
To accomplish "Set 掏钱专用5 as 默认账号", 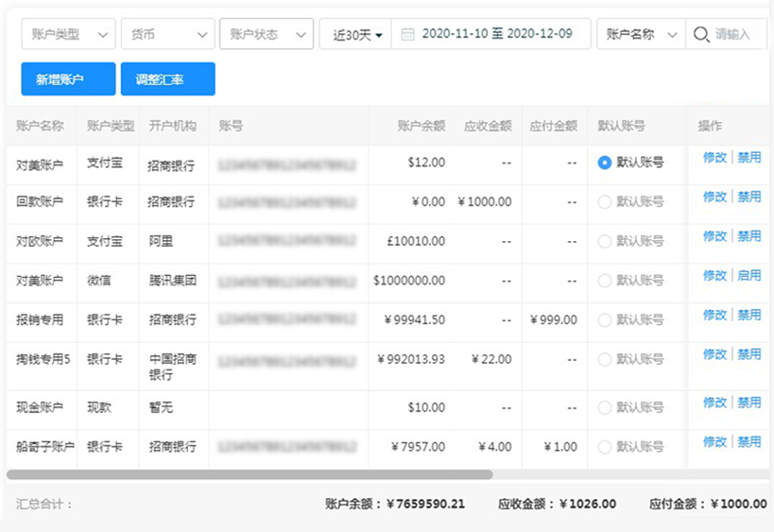I will pyautogui.click(x=604, y=359).
